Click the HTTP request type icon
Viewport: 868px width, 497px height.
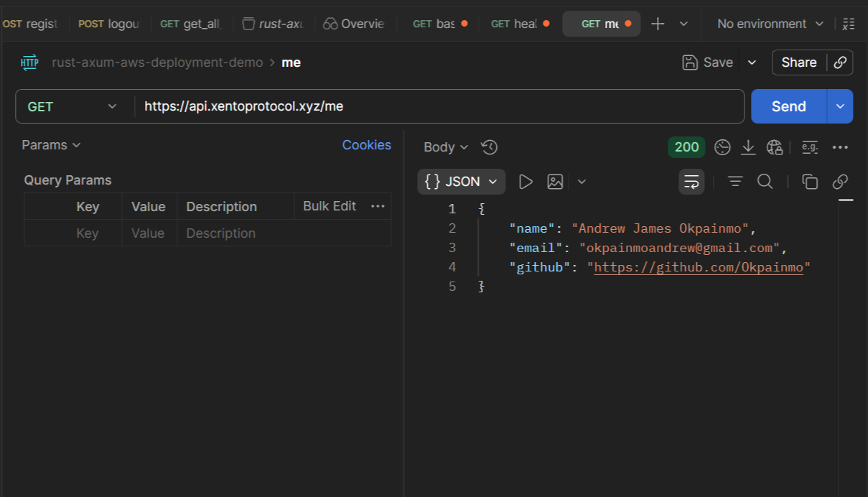coord(29,62)
